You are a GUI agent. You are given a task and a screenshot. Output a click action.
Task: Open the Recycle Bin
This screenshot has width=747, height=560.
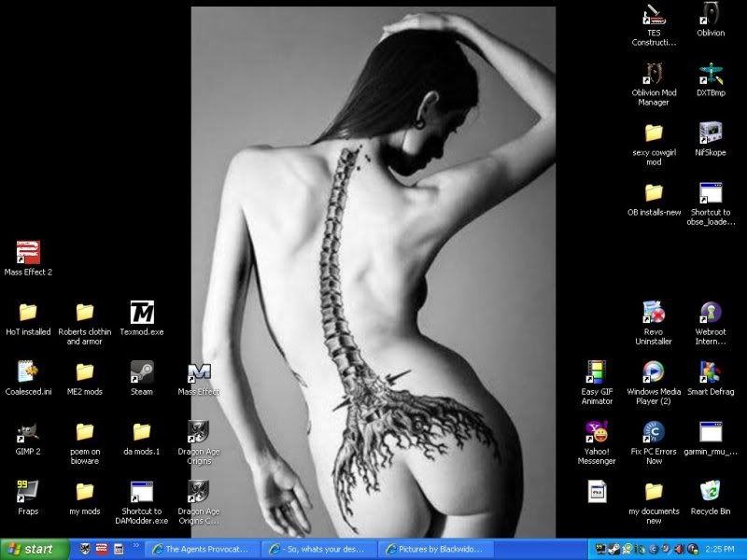point(710,491)
